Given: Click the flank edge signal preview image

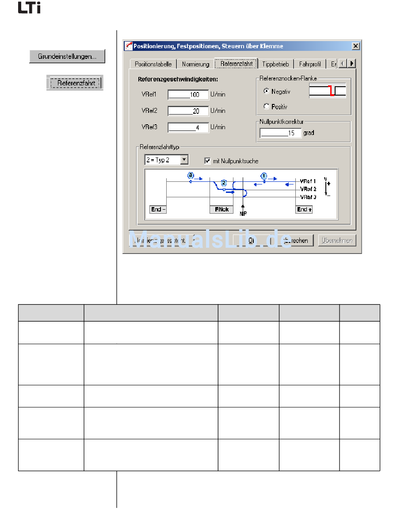Looking at the screenshot, I should point(327,91).
